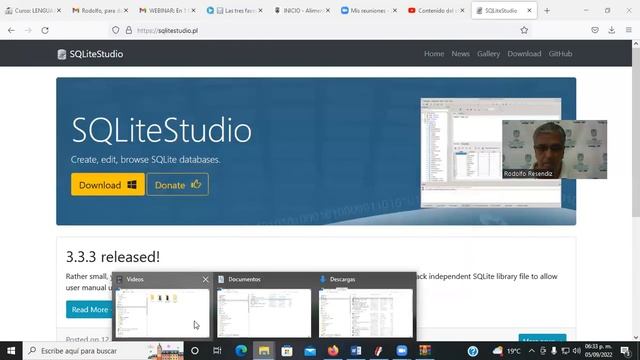Go to Home in site navigation
This screenshot has height=360, width=640.
(434, 53)
